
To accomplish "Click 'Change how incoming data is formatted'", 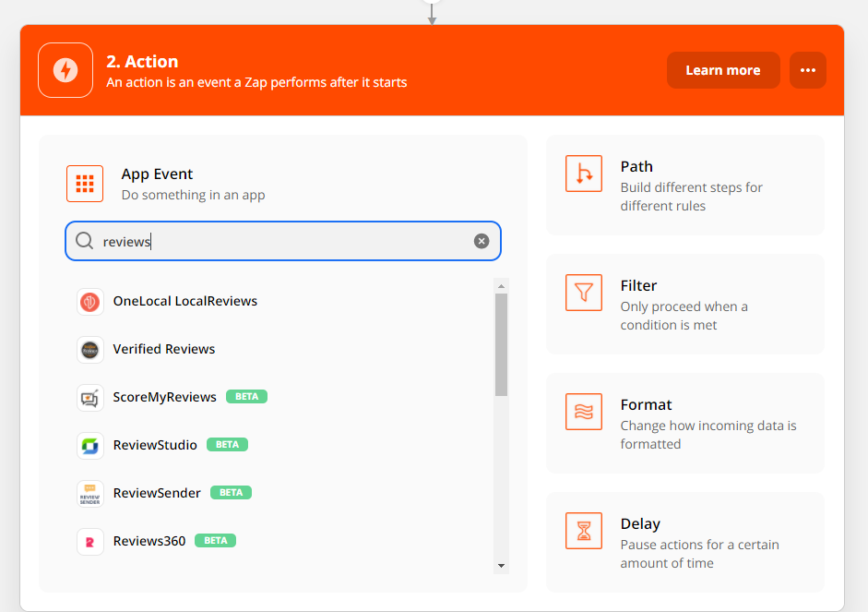I will click(708, 435).
